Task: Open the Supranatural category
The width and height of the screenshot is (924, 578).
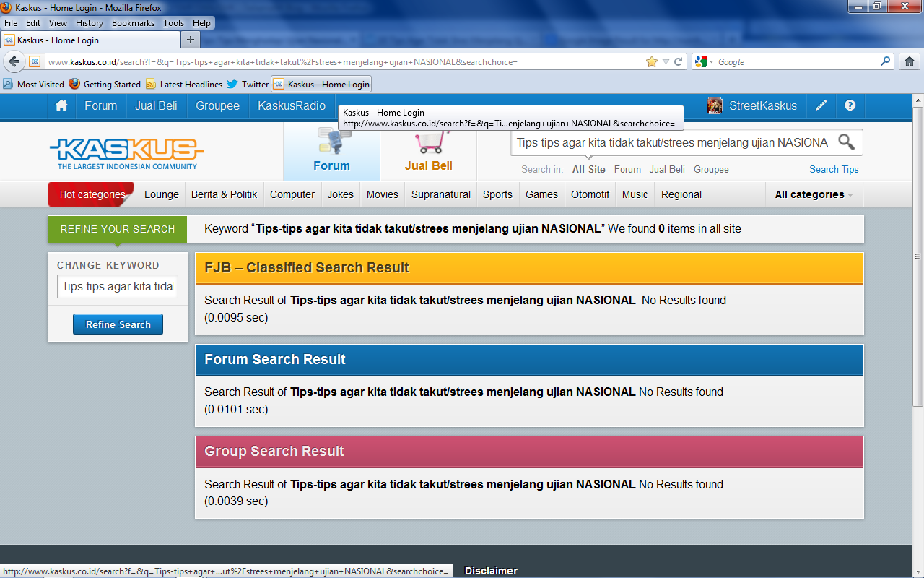Action: 441,194
